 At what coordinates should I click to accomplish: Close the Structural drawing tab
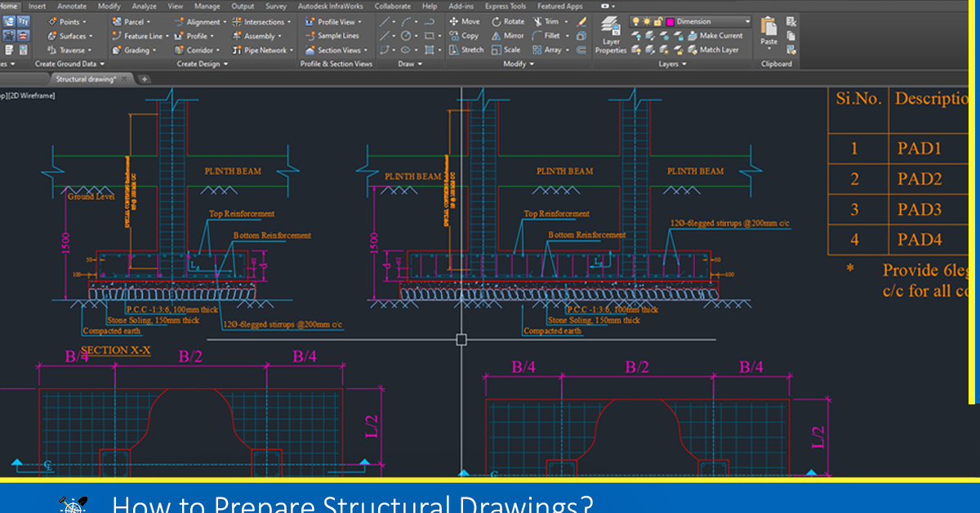(125, 79)
